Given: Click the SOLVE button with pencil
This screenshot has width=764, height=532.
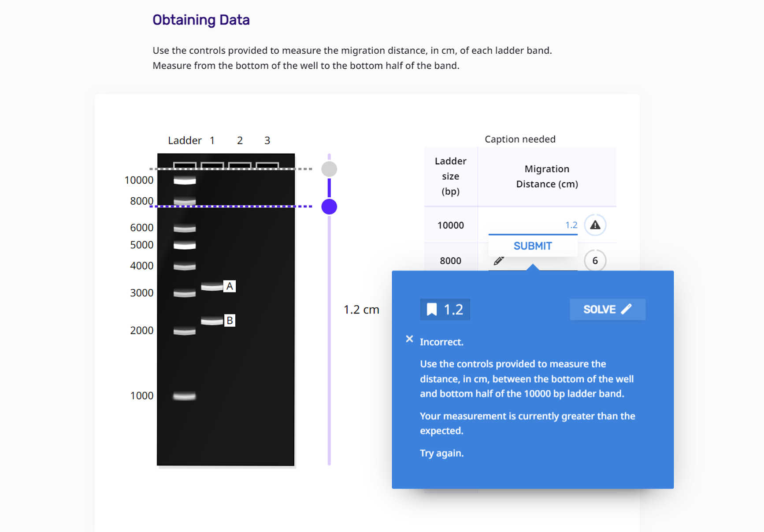Looking at the screenshot, I should [x=607, y=310].
